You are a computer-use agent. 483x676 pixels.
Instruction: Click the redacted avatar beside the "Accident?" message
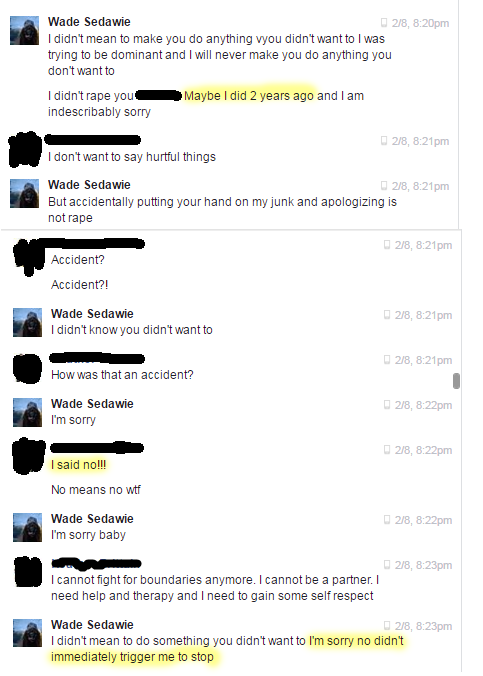click(x=29, y=257)
